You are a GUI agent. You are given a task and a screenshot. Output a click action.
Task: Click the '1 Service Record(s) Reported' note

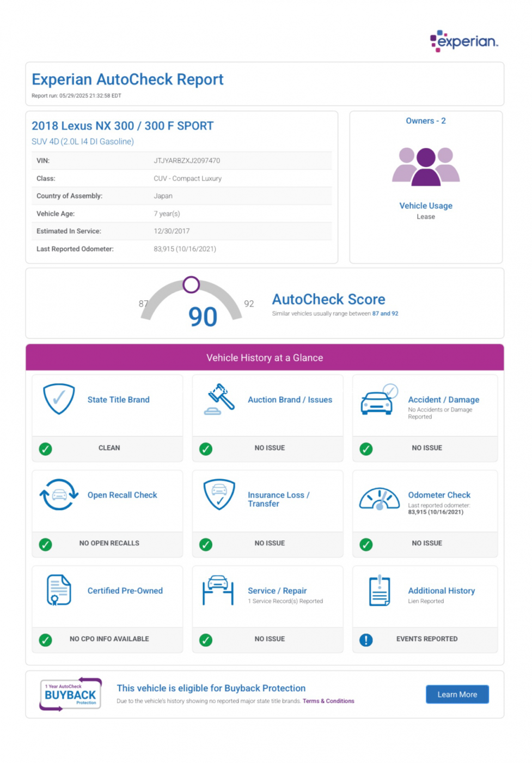click(285, 601)
